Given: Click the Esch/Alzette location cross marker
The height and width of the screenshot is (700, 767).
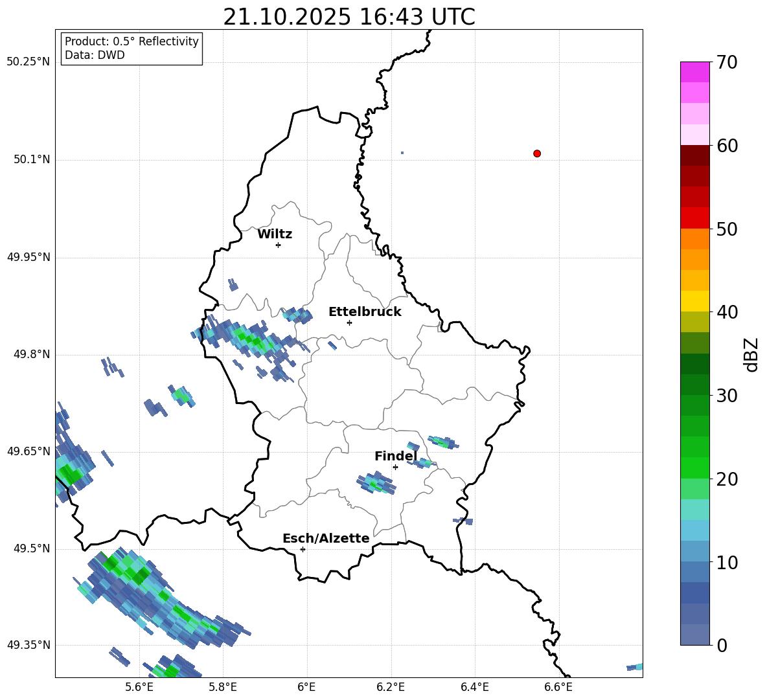Looking at the screenshot, I should (303, 549).
